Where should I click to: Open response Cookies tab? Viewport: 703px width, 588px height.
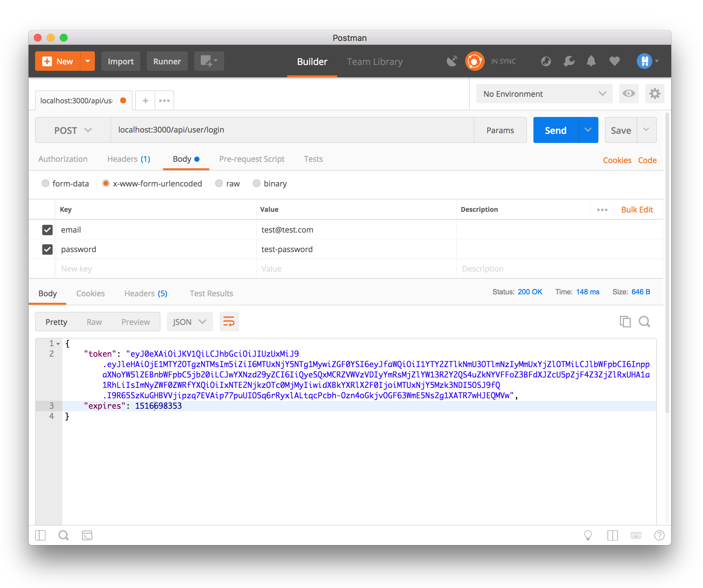(x=90, y=294)
